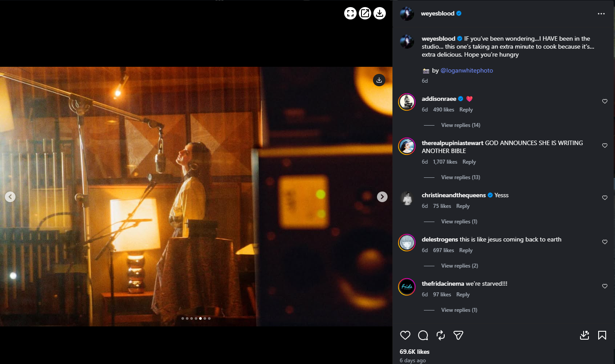The image size is (615, 364).
Task: Click the fullscreen view icon above the photo
Action: pyautogui.click(x=350, y=13)
